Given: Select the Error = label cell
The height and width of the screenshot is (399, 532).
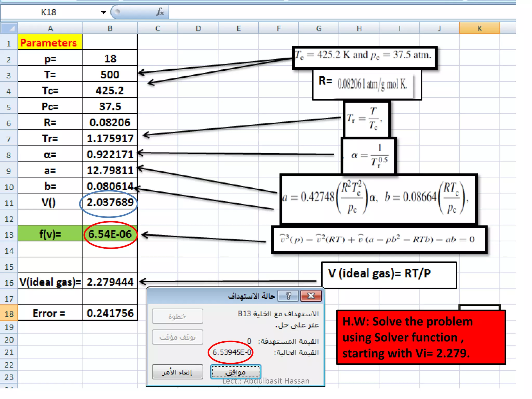Looking at the screenshot, I should pos(50,313).
